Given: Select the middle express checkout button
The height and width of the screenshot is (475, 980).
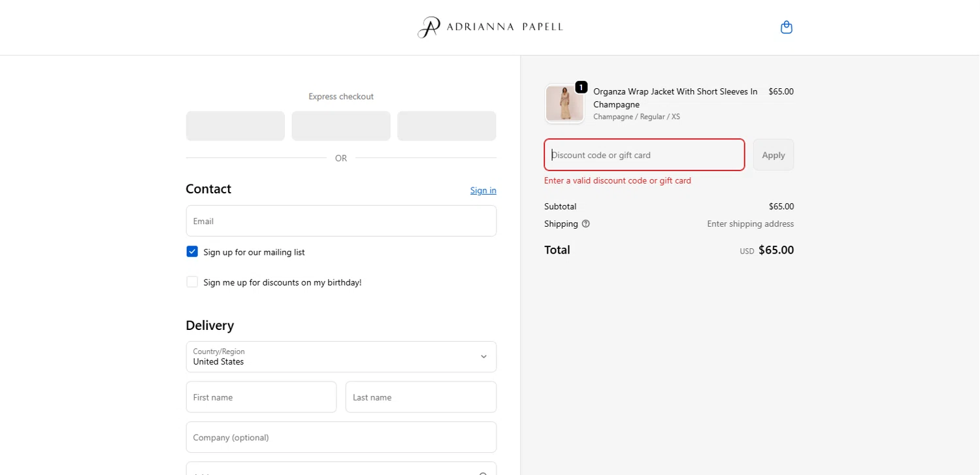Looking at the screenshot, I should (341, 126).
